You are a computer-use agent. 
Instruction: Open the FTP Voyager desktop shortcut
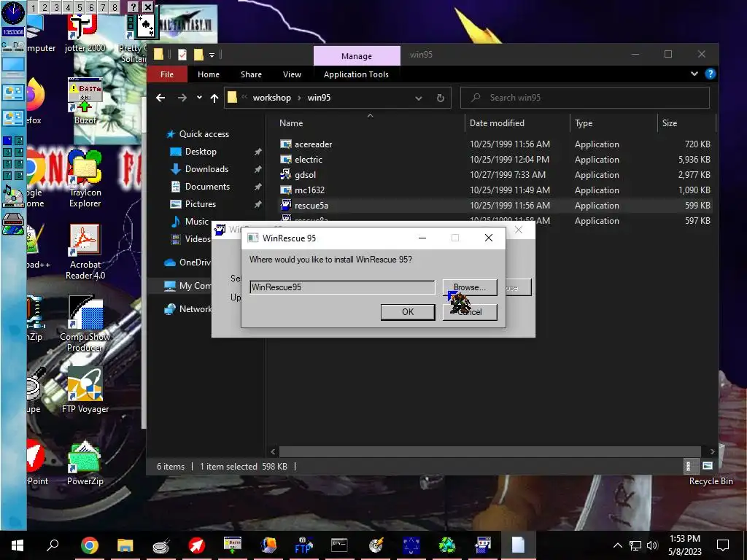pos(85,389)
